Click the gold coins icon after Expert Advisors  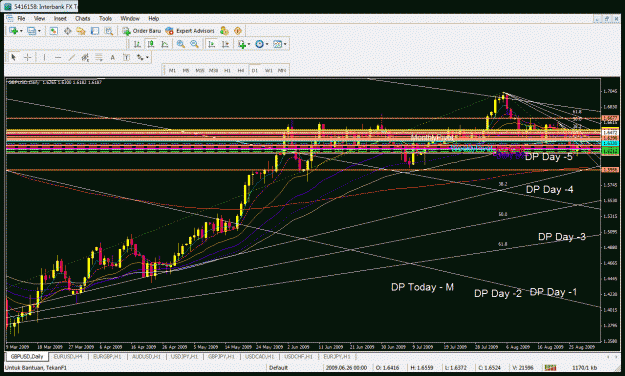click(224, 31)
